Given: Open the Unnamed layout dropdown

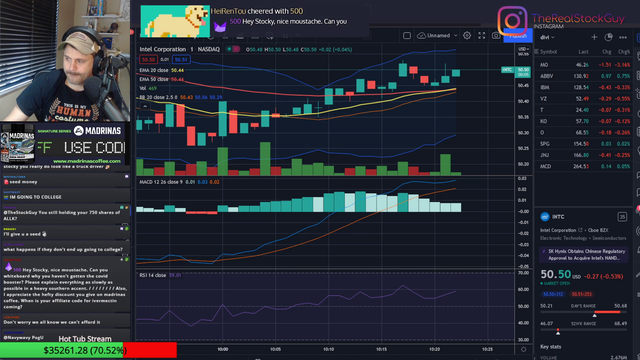Looking at the screenshot, I should 456,36.
